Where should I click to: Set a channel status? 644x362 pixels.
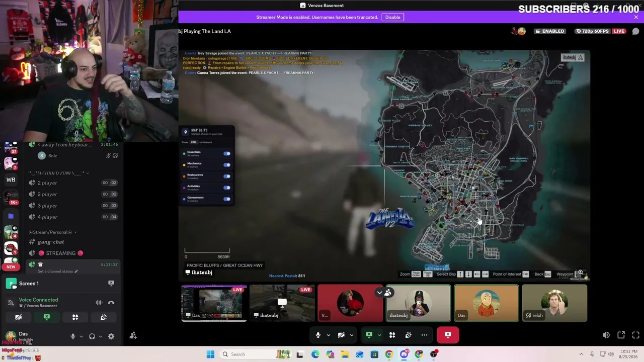(57, 271)
